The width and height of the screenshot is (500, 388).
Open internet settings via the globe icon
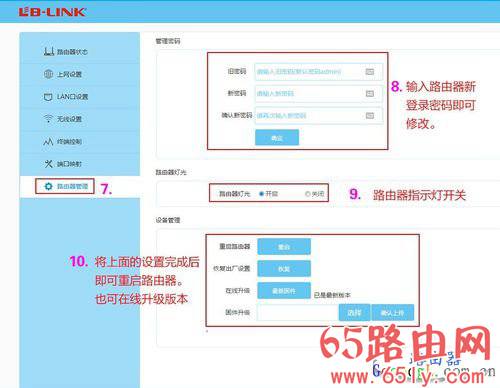[48, 74]
